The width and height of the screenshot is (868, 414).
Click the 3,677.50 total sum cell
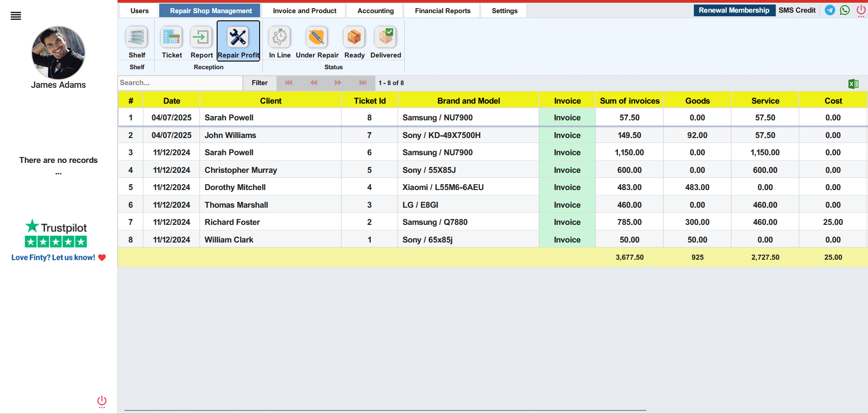point(630,257)
